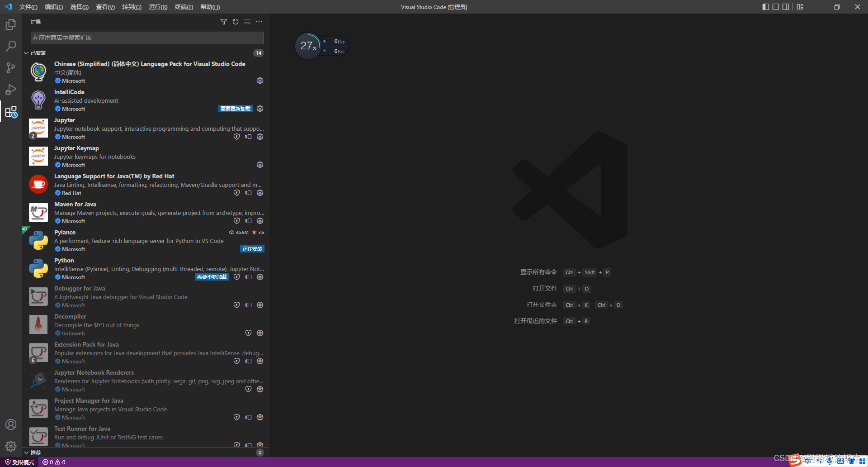Viewport: 868px width, 467px height.
Task: Click the Maven for Java logo thumbnail
Action: tap(38, 212)
